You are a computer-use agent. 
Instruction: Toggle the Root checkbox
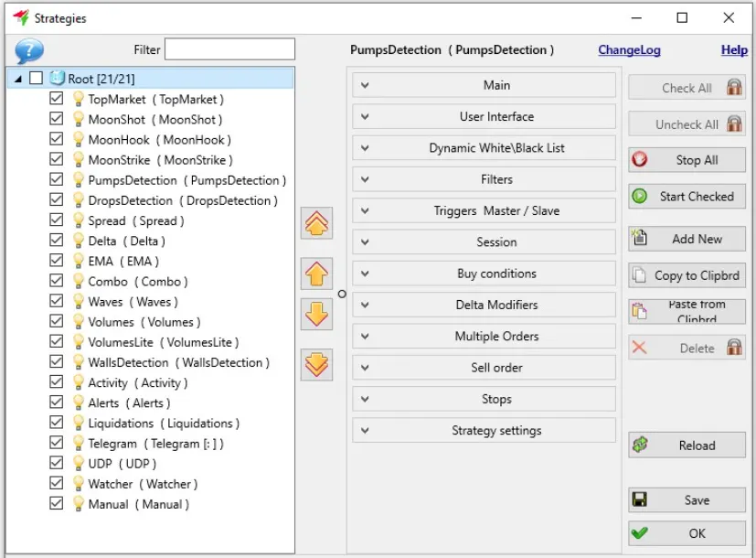point(37,78)
